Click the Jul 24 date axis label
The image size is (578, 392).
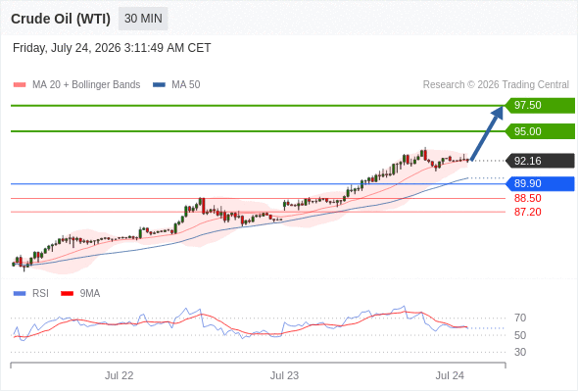(450, 375)
